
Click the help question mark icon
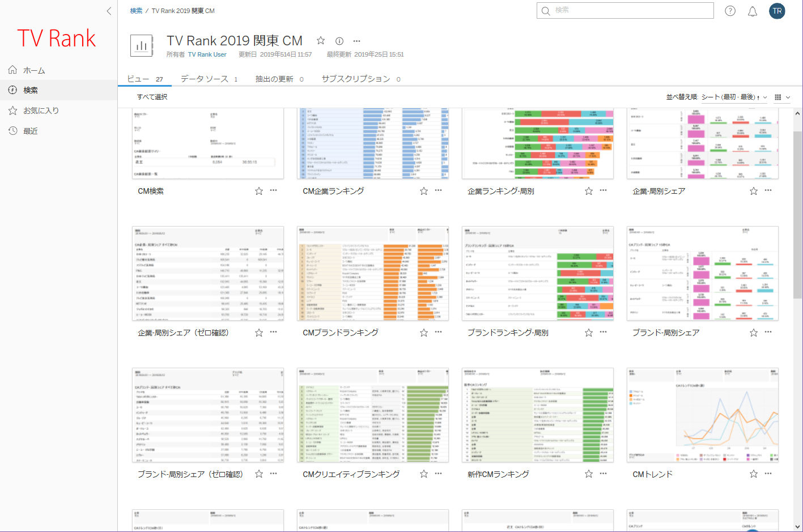(x=730, y=11)
